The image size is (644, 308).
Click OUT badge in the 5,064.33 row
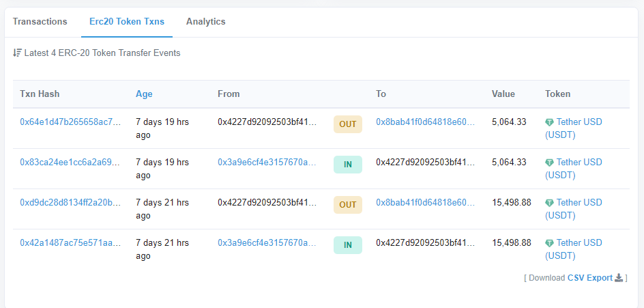(347, 124)
